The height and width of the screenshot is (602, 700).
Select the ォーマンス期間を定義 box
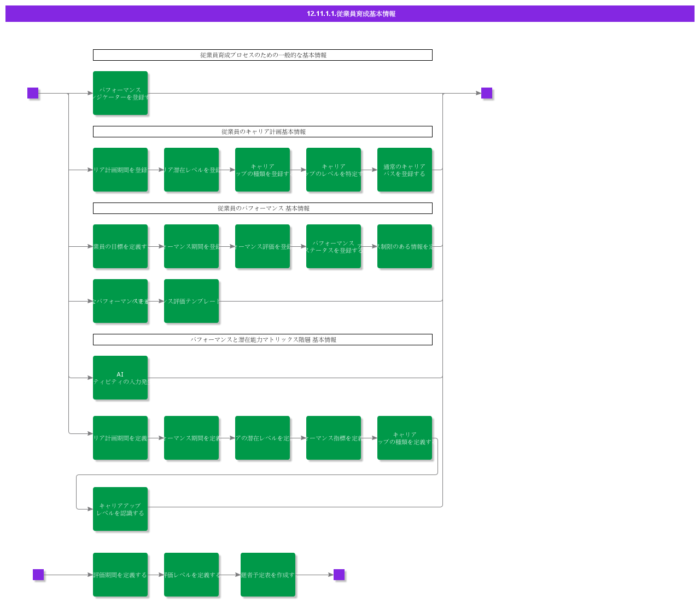191,438
